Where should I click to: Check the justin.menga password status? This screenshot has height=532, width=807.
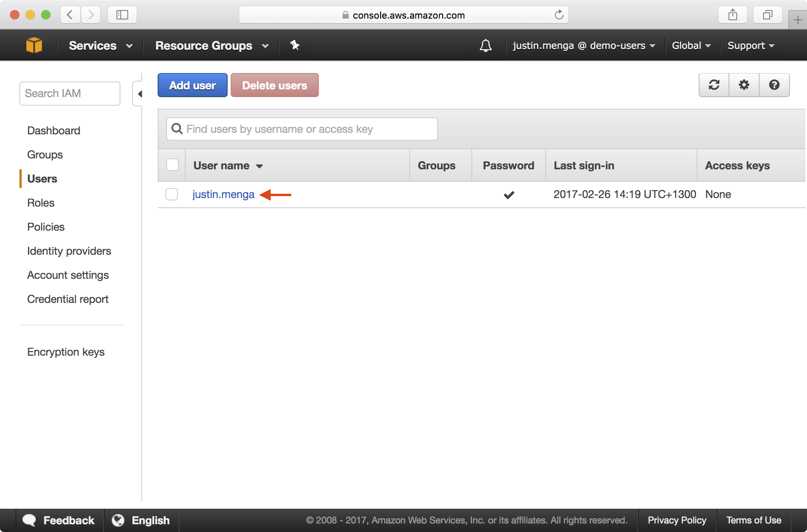click(508, 194)
